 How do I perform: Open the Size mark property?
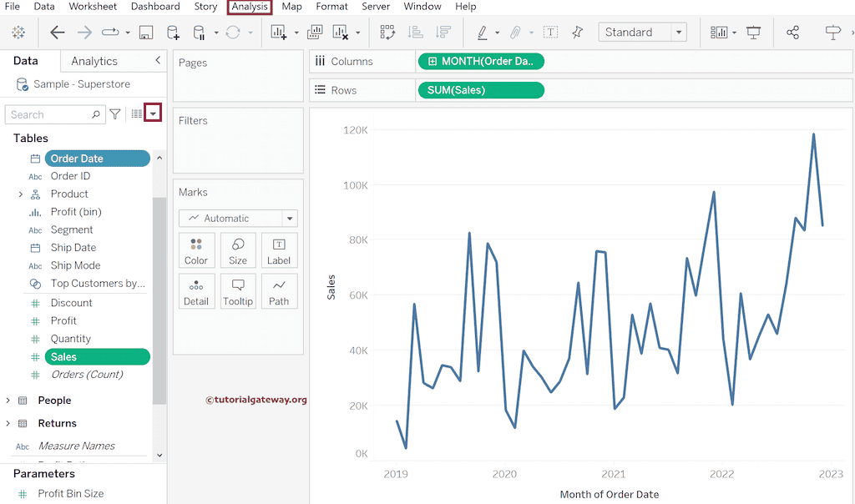tap(238, 250)
